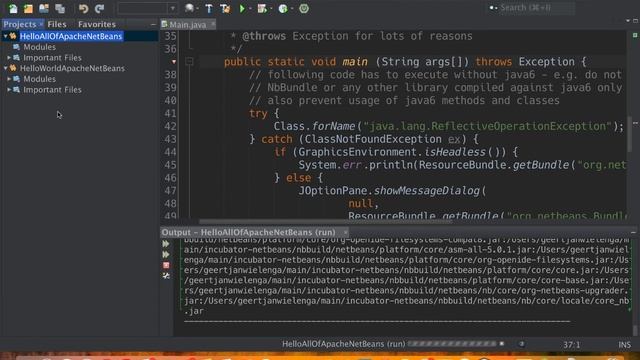The image size is (640, 360).
Task: Click the editor horizontal scrollbar
Action: point(326,222)
